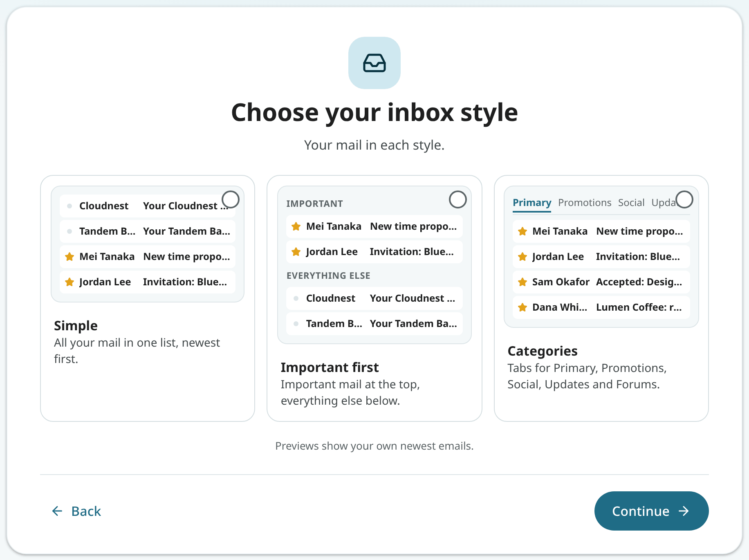Click Jordan Lee's star in the Categories preview
Screen dimensions: 749x560
[523, 257]
